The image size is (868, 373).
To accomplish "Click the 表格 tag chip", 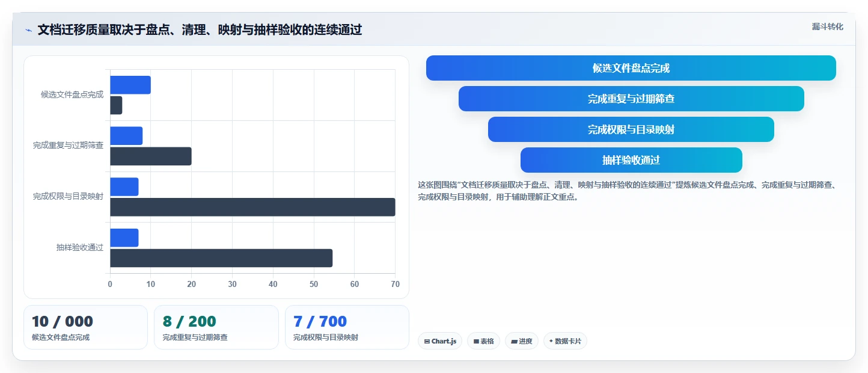I will [x=483, y=341].
